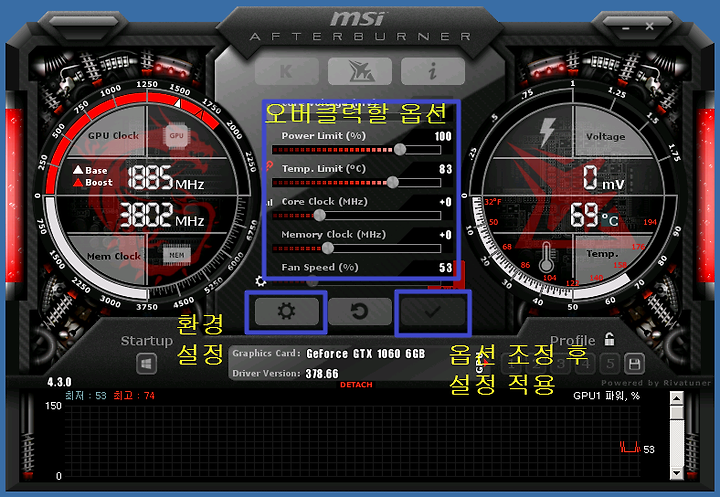Viewport: 720px width, 497px height.
Task: Click the lightning bolt voltage icon
Action: tap(547, 133)
